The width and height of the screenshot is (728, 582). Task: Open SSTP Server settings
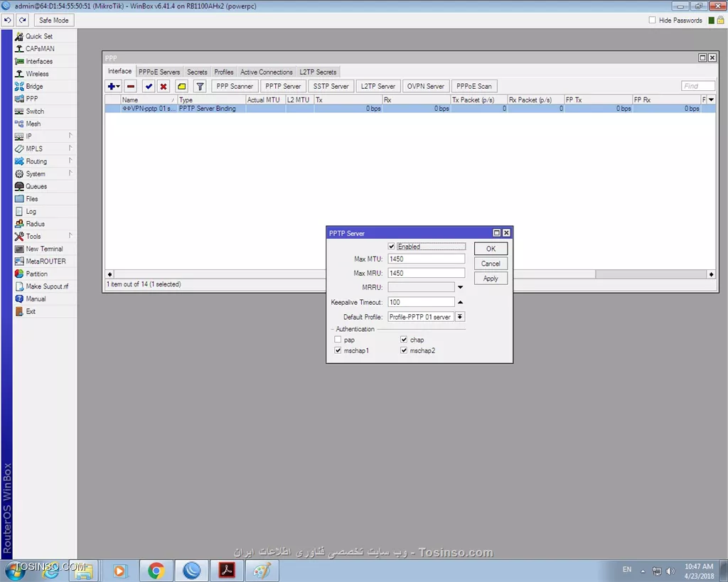coord(331,86)
